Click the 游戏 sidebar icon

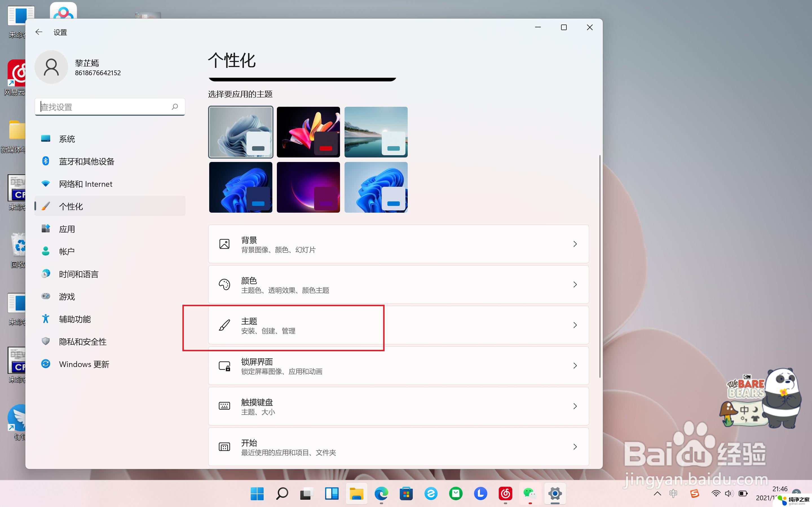coord(46,296)
